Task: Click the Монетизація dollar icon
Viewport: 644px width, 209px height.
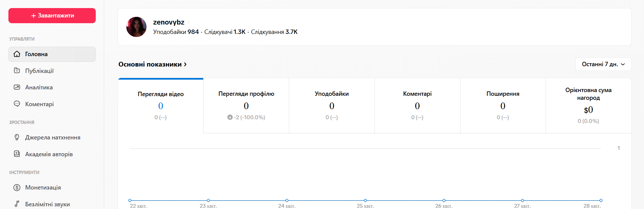Action: [17, 187]
